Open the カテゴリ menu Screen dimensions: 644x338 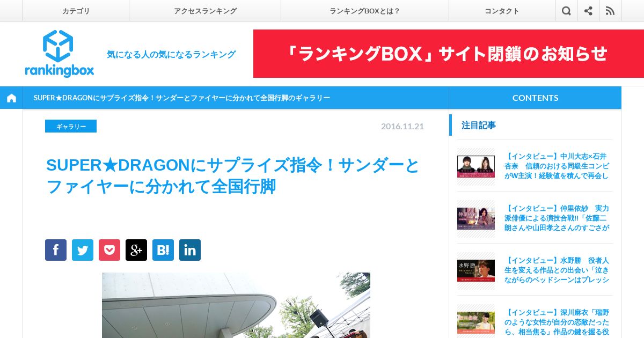click(76, 11)
